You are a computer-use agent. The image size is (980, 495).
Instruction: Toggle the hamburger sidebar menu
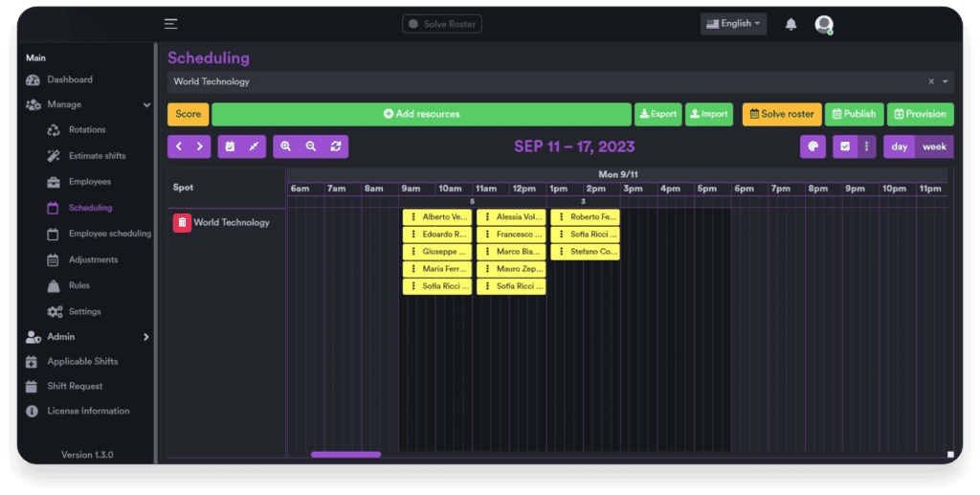coord(170,24)
